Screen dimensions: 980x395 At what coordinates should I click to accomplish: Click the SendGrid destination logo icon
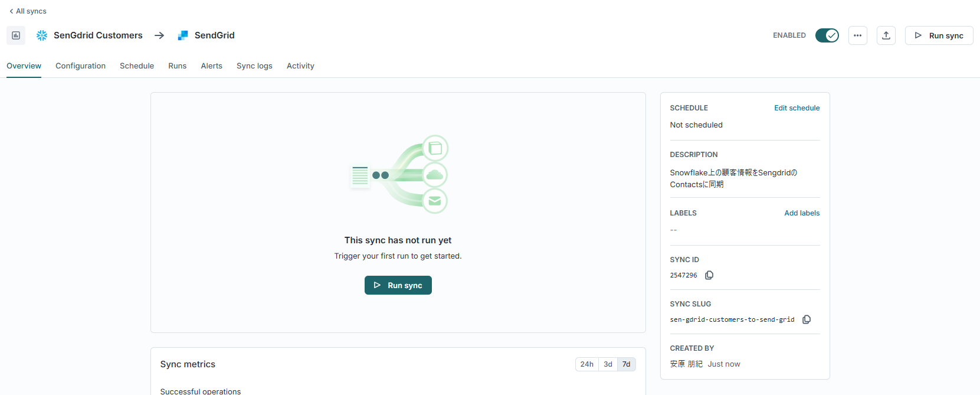(x=183, y=35)
